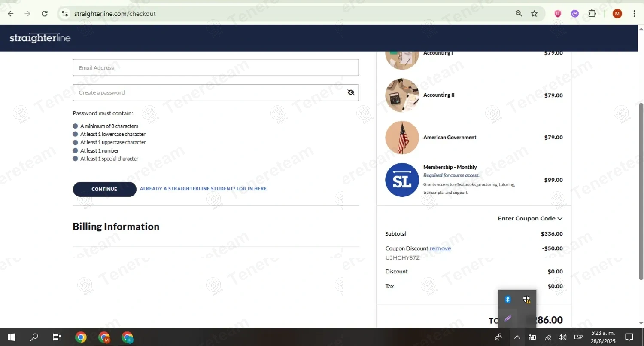This screenshot has height=346, width=644.
Task: Open the Extensions puzzle menu
Action: [592, 14]
